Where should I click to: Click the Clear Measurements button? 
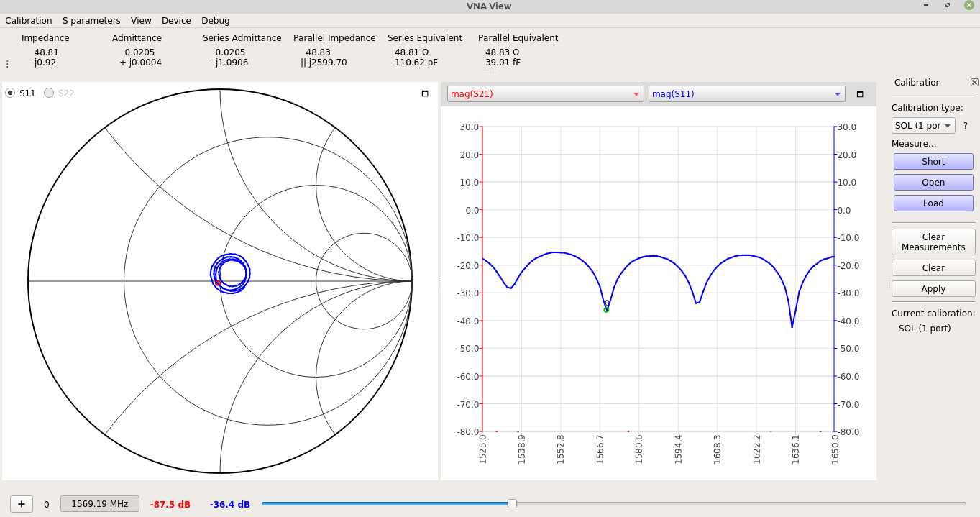[933, 242]
